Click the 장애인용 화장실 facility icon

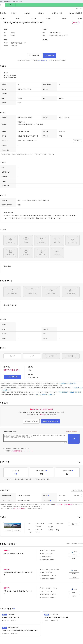click(x=51, y=292)
